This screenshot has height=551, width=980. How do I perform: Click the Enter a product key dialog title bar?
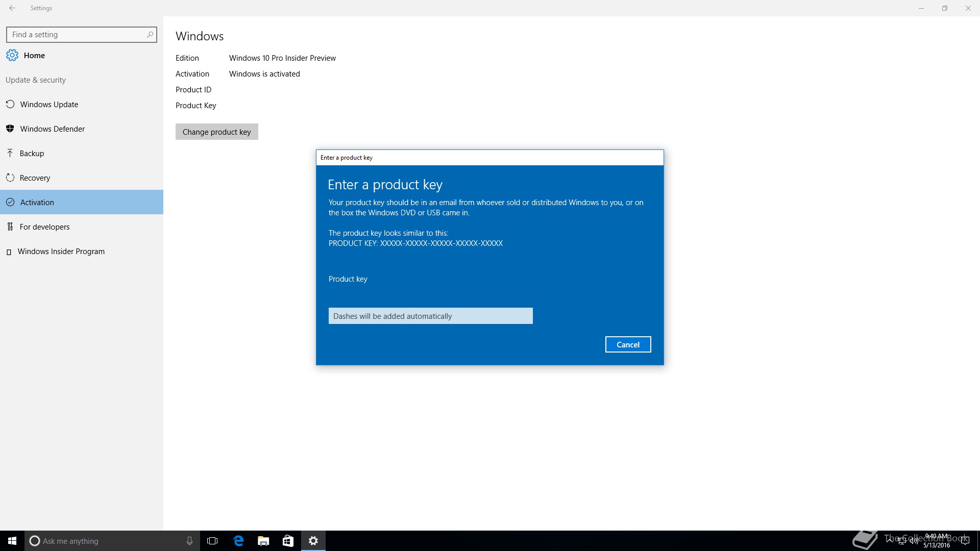(x=490, y=158)
